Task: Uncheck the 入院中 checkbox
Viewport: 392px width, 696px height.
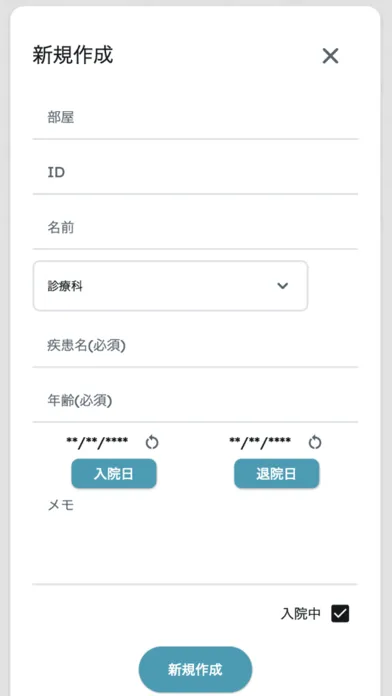Action: 341,613
